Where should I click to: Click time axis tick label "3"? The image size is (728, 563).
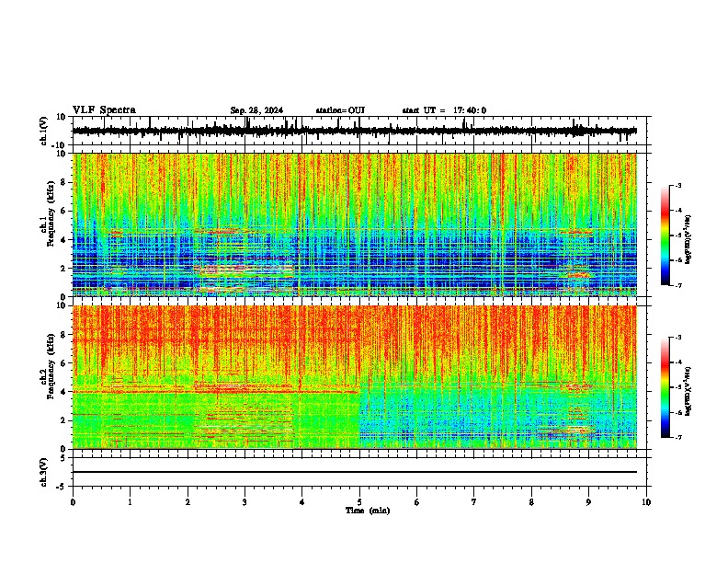point(245,502)
